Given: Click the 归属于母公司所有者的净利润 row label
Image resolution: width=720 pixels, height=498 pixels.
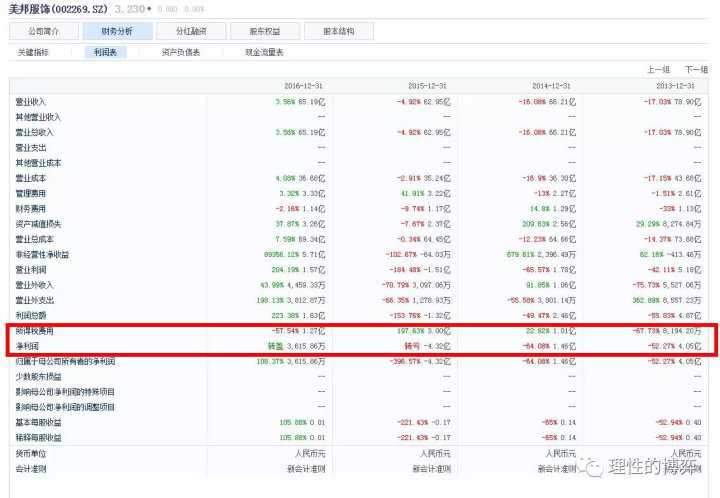Looking at the screenshot, I should coord(65,361).
